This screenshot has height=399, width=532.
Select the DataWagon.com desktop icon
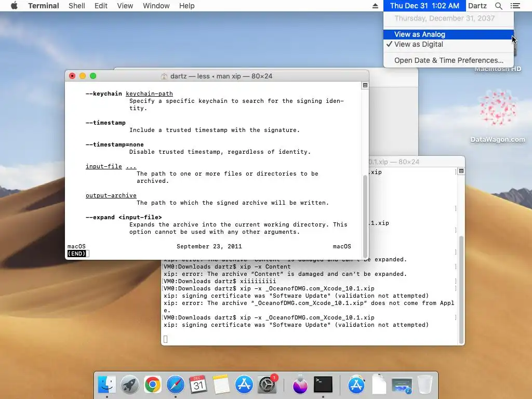(x=498, y=116)
